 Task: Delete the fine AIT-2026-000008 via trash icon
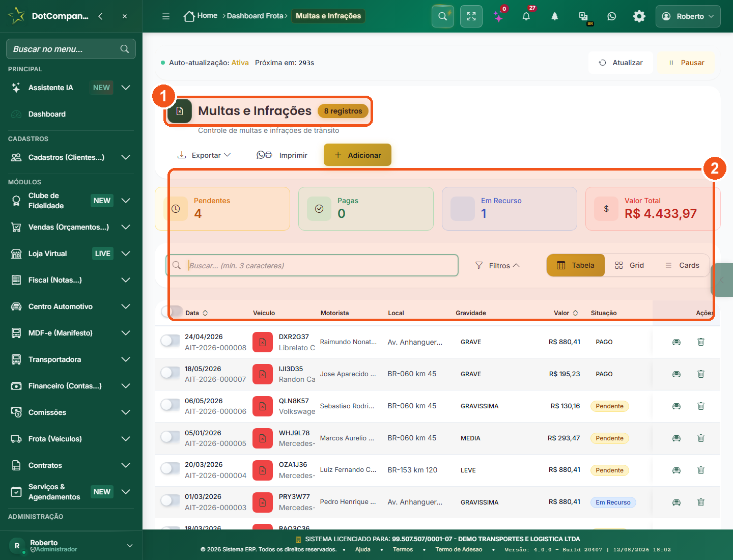point(701,342)
